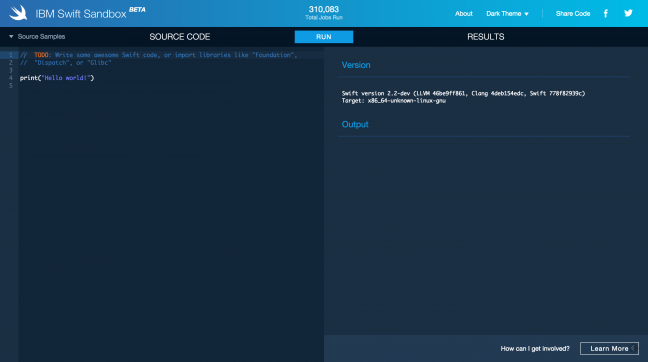Click the Output section heading
The height and width of the screenshot is (362, 648).
(x=355, y=124)
